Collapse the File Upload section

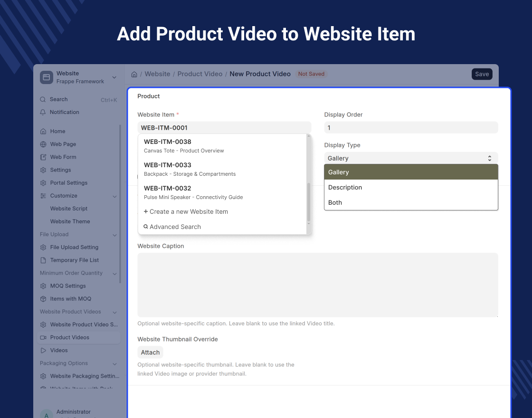click(114, 235)
